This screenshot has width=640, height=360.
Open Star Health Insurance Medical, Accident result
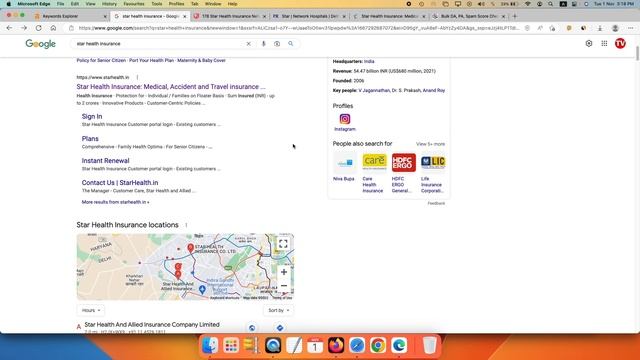point(171,87)
